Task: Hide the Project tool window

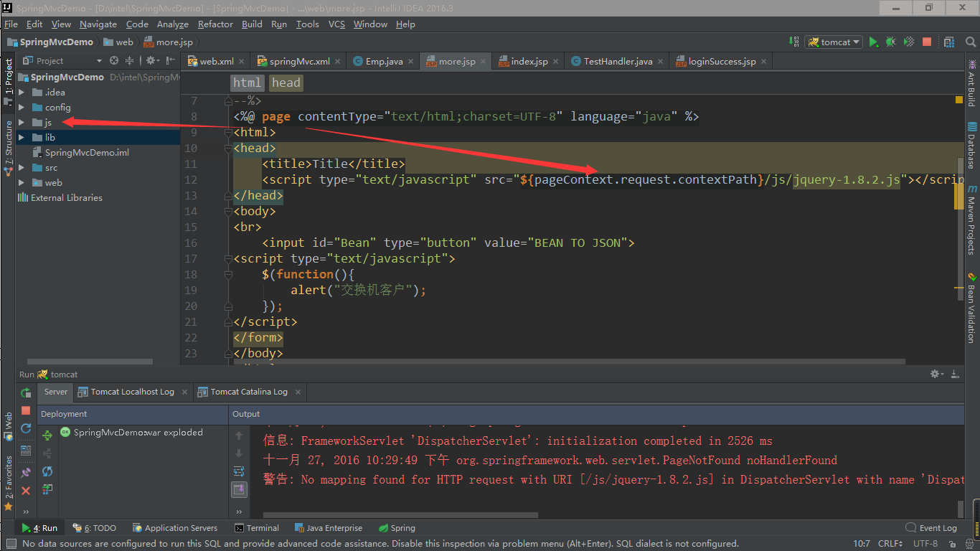Action: point(171,61)
